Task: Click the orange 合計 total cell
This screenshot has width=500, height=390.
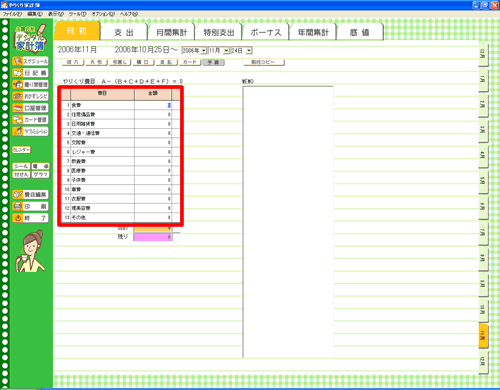Action: (x=153, y=229)
